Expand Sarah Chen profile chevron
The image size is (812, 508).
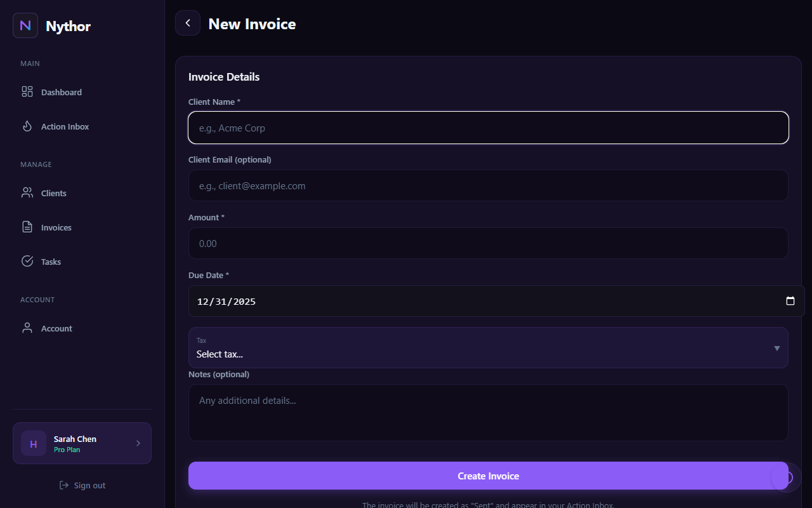point(138,443)
